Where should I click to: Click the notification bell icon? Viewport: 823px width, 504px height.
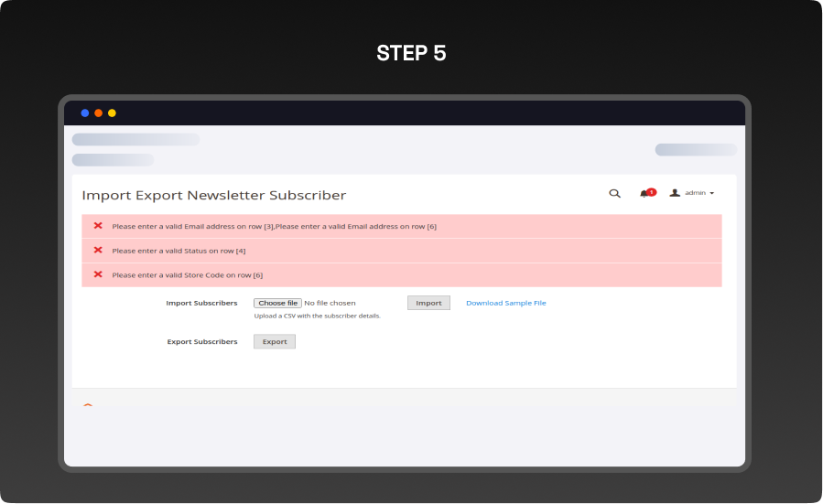coord(644,193)
